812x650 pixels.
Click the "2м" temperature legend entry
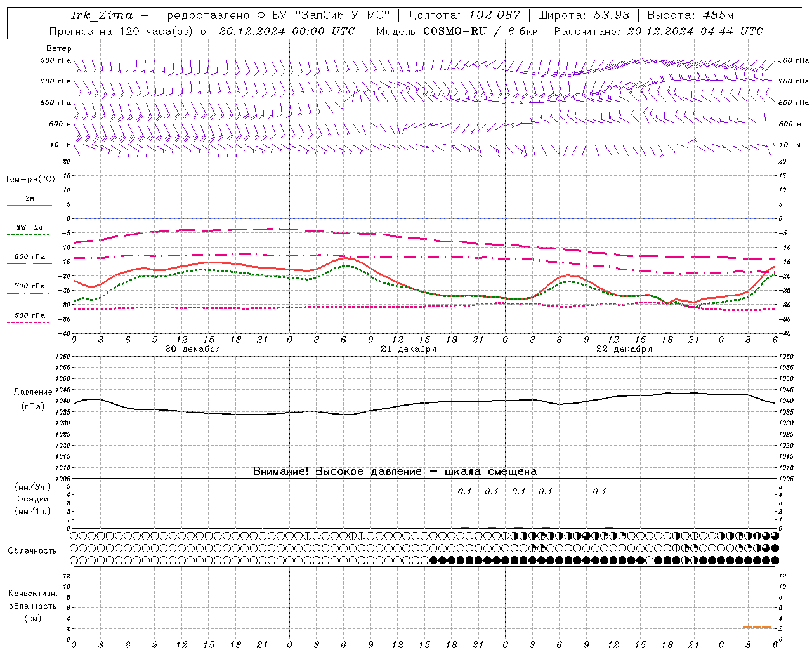[x=30, y=198]
